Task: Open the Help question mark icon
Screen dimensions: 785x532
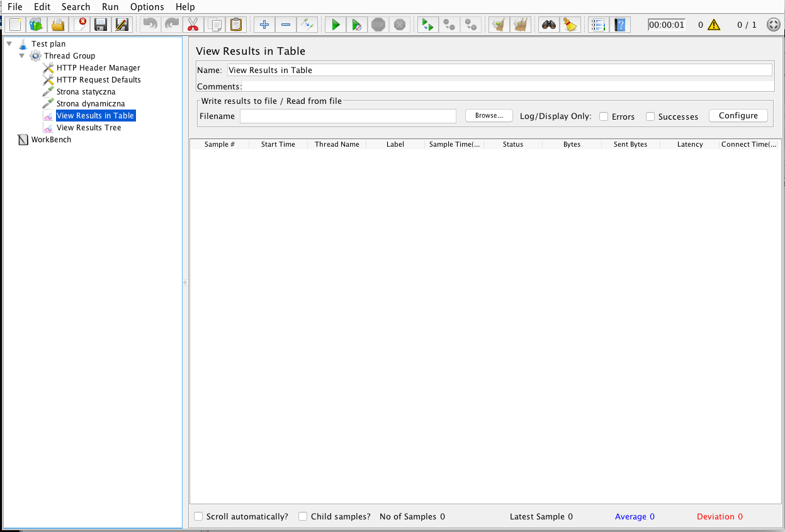Action: point(620,25)
